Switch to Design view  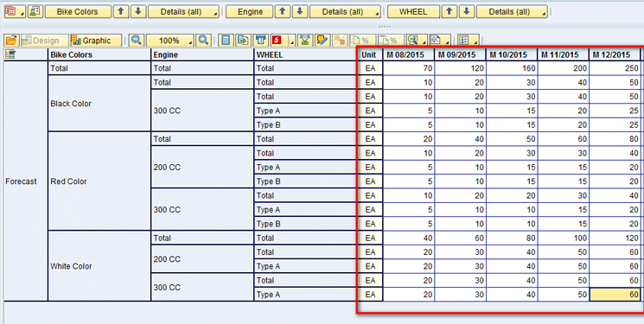tap(45, 41)
